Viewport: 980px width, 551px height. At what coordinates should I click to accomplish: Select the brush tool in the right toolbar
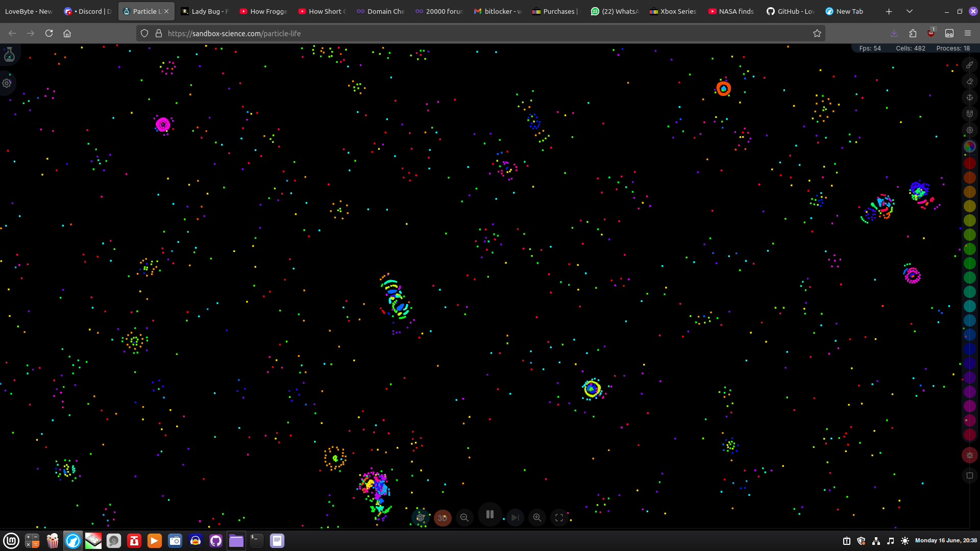(969, 65)
